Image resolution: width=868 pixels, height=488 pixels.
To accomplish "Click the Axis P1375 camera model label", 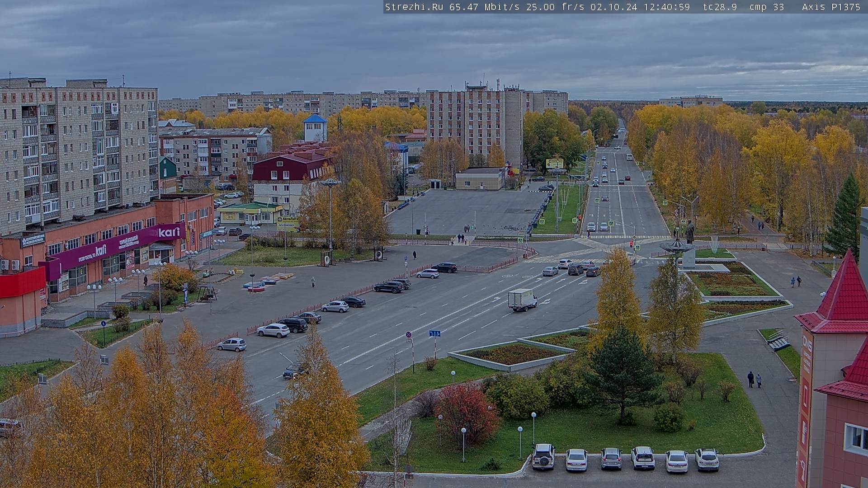I will (831, 7).
